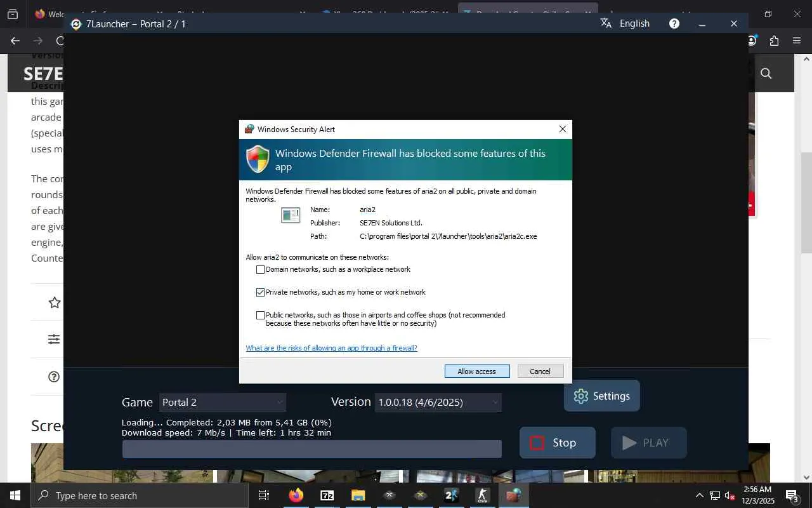Open the 7Launcher language translate icon
Image resolution: width=812 pixels, height=508 pixels.
tap(606, 23)
